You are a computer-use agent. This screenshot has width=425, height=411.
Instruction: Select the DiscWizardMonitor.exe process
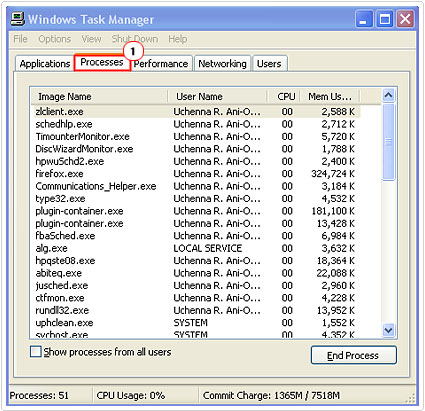pyautogui.click(x=196, y=149)
